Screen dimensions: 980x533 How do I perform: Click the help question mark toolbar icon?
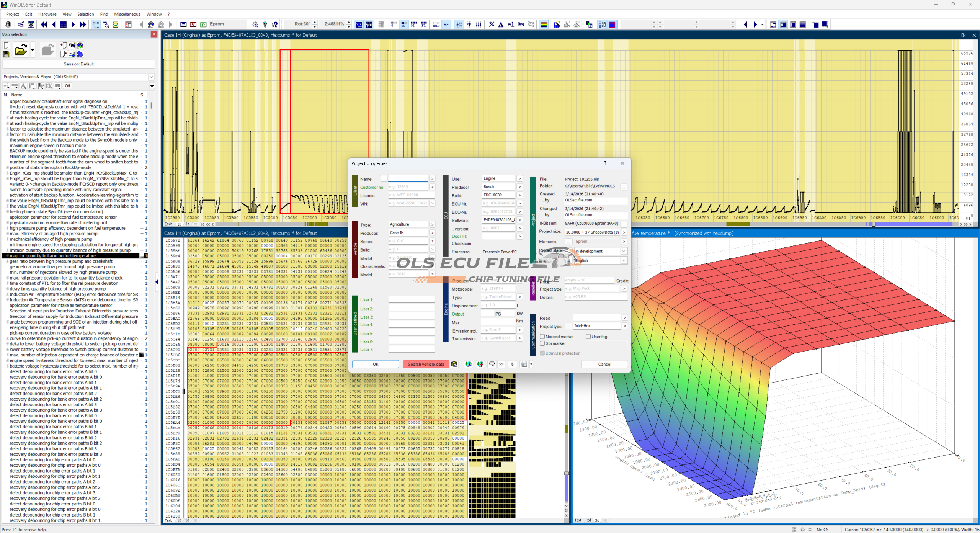pos(265,25)
